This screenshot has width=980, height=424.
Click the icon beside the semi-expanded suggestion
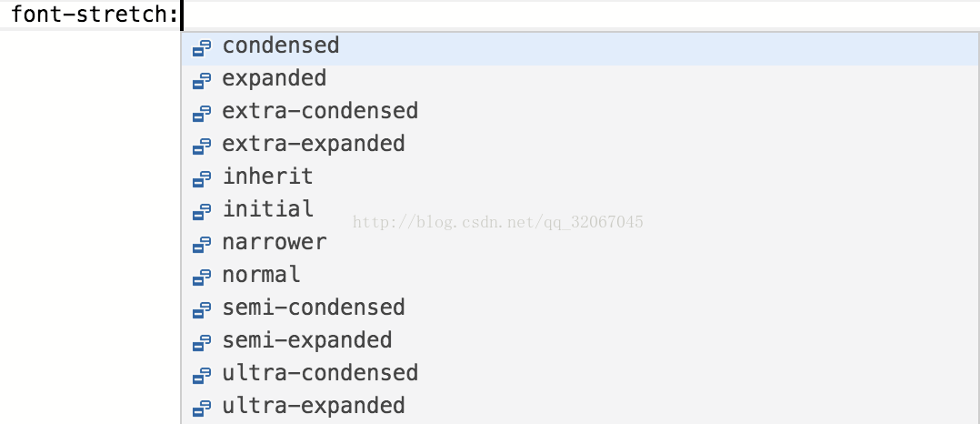[x=201, y=343]
